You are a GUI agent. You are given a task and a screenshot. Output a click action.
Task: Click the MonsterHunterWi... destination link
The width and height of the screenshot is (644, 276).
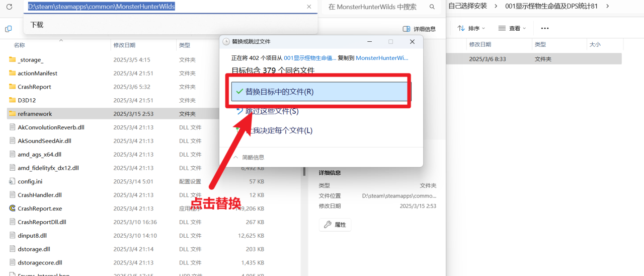pyautogui.click(x=382, y=58)
